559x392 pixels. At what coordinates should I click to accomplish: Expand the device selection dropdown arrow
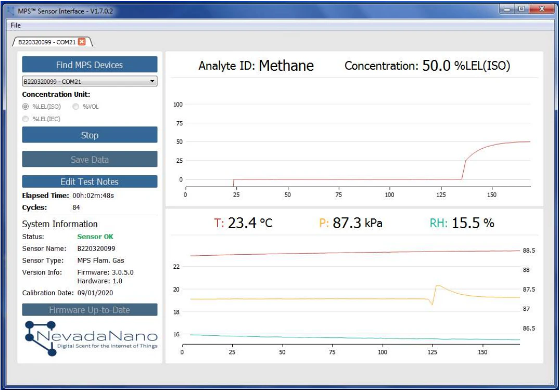click(152, 81)
